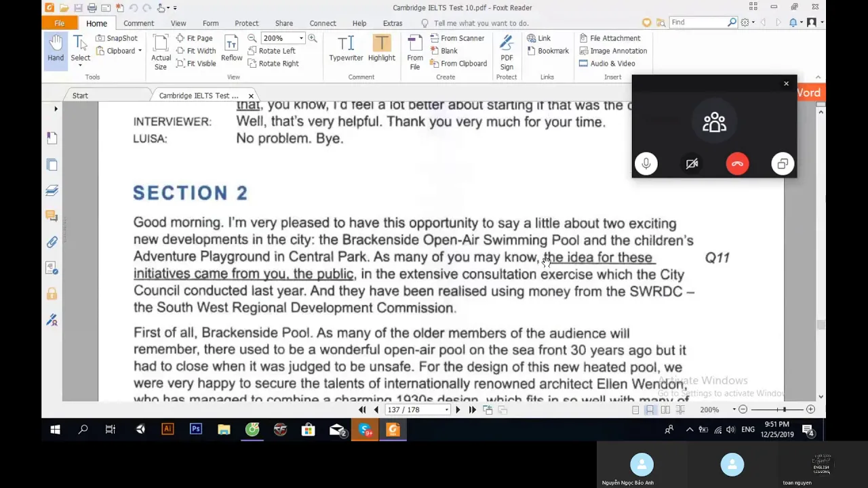Create PDF From File
Viewport: 868px width, 488px height.
(415, 52)
